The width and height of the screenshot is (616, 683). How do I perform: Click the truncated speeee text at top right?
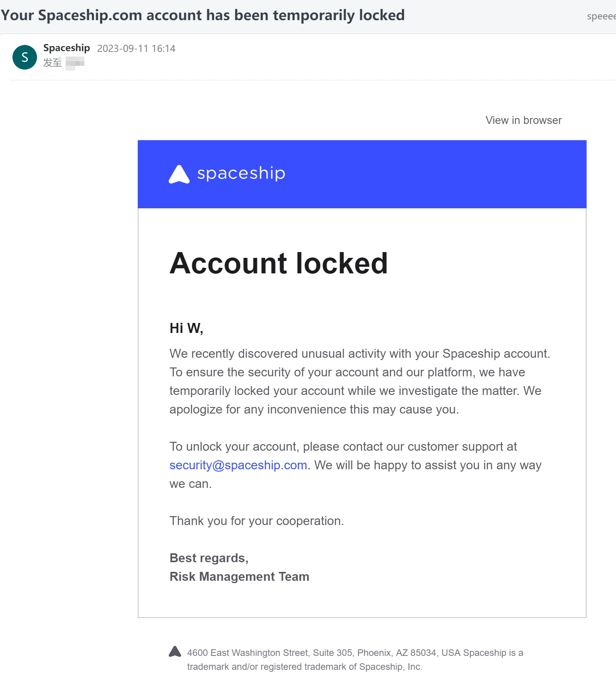601,16
